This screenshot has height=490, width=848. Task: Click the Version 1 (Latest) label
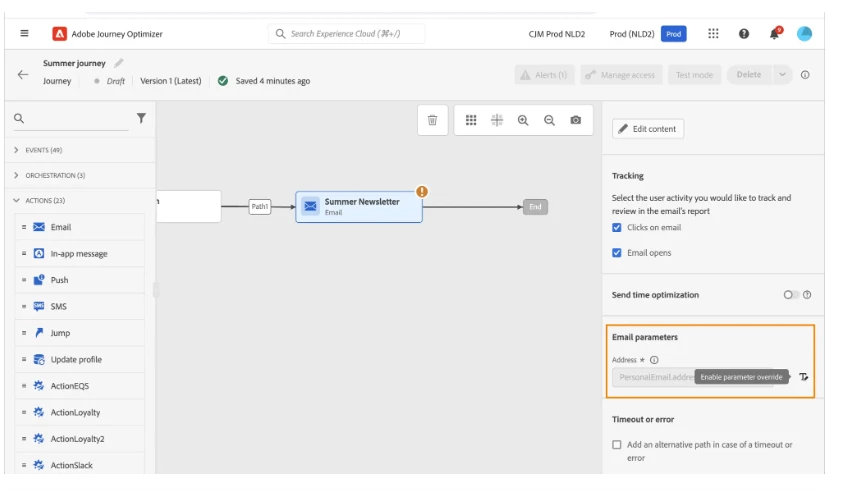(x=170, y=81)
